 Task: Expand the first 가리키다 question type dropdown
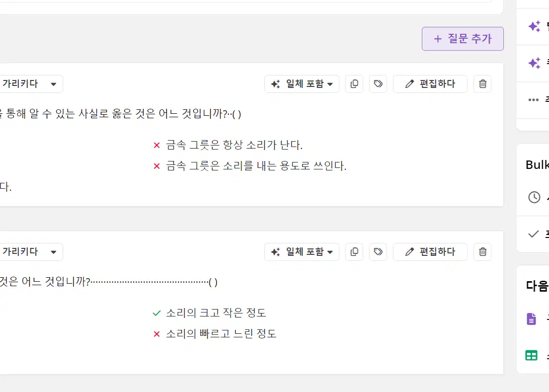tap(31, 84)
